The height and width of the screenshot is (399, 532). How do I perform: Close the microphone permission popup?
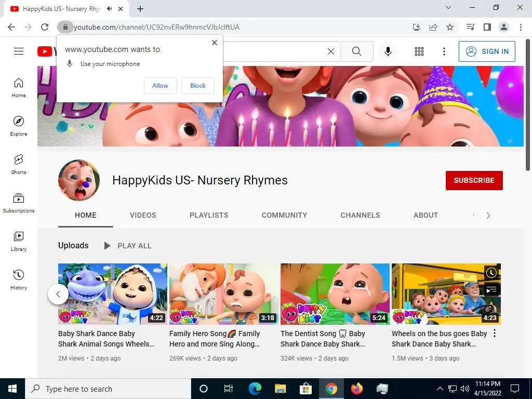215,43
